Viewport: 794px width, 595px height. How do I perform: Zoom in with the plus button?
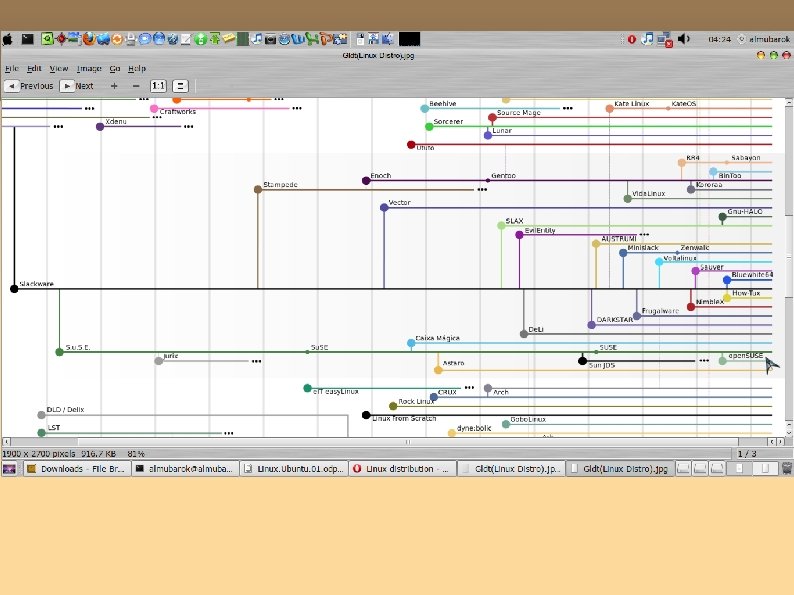pos(114,86)
